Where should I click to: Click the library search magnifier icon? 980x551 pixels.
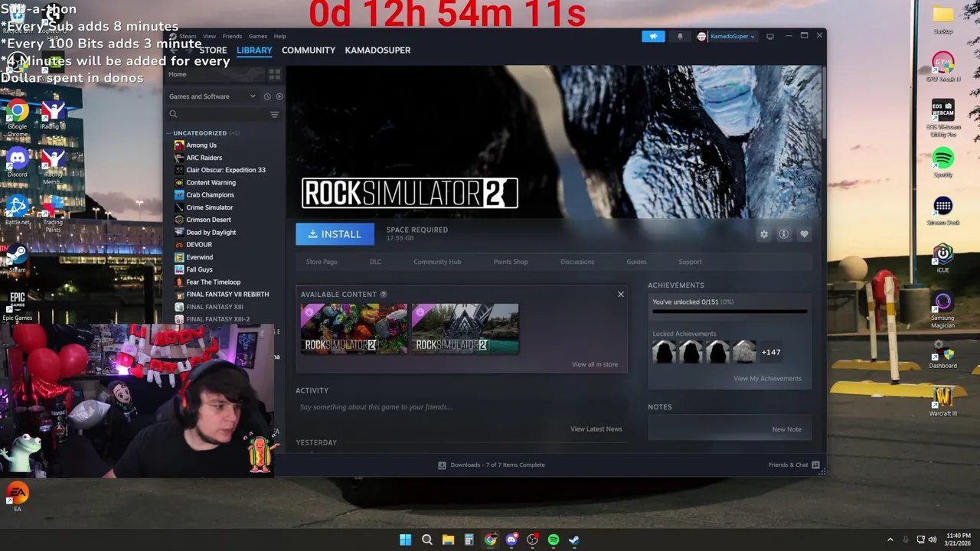[173, 114]
